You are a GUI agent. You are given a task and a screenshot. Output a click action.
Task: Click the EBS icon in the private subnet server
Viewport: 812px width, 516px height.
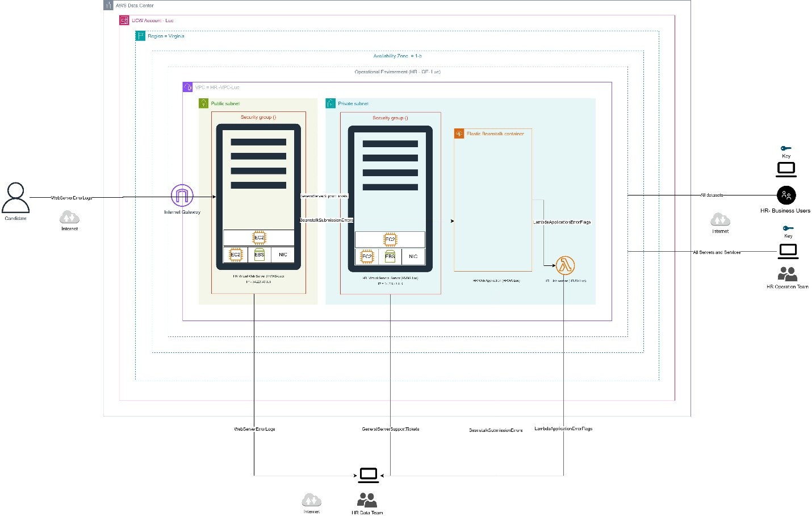(x=390, y=256)
